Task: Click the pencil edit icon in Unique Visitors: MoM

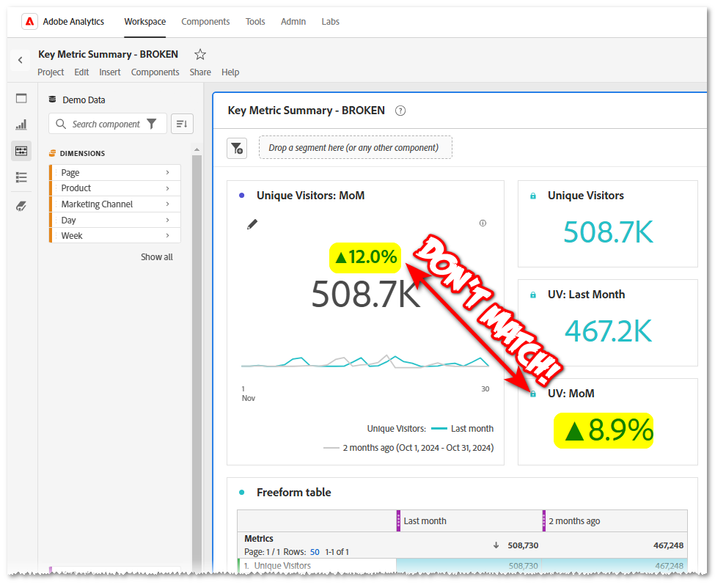Action: pyautogui.click(x=252, y=224)
